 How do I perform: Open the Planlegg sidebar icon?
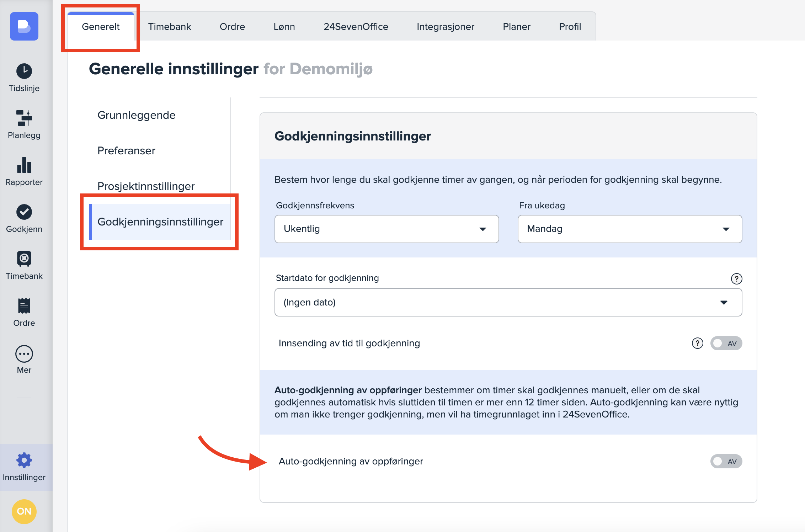24,118
